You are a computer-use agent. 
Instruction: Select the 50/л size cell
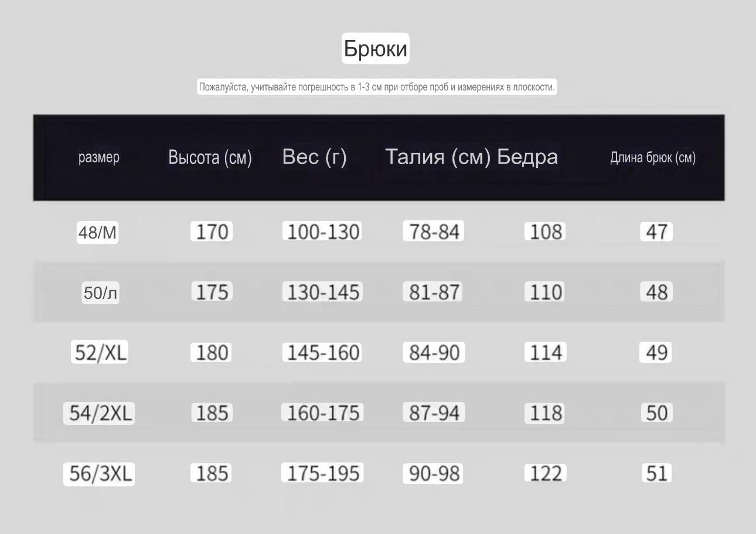(100, 292)
